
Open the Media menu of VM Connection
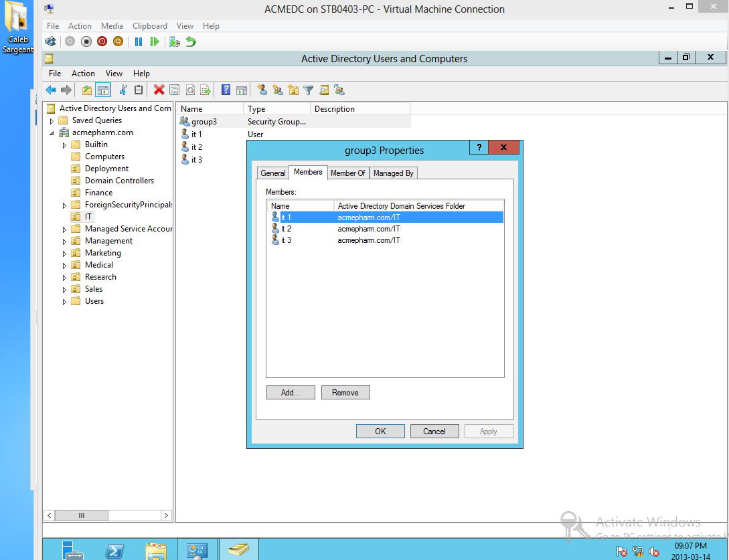click(112, 26)
